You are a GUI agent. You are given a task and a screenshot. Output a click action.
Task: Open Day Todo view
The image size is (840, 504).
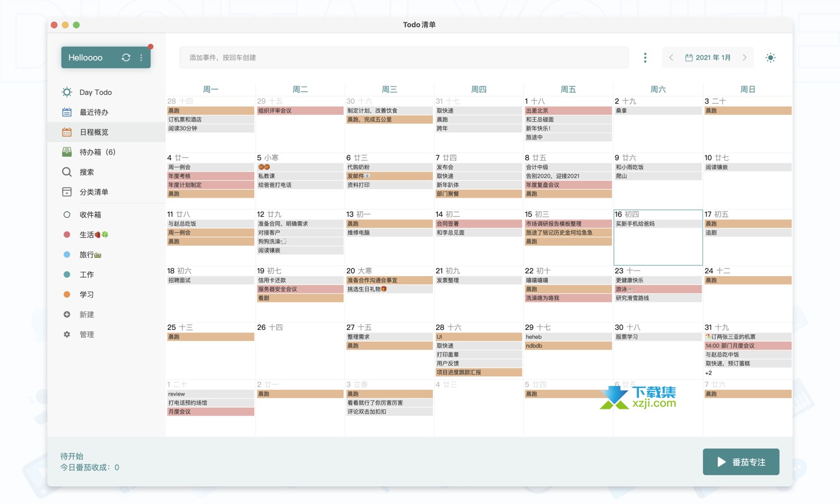(x=95, y=92)
